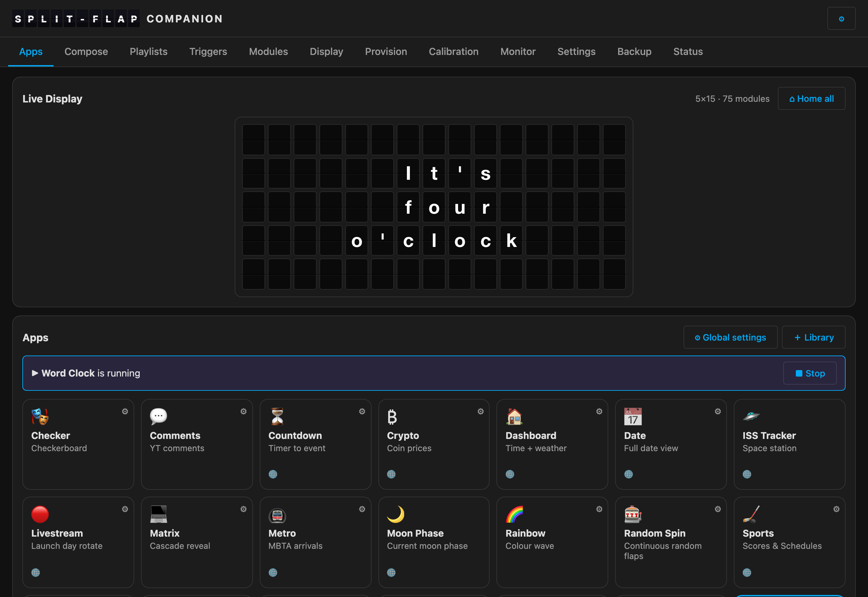Go to the Monitor tab
Viewport: 868px width, 597px height.
[x=518, y=52]
